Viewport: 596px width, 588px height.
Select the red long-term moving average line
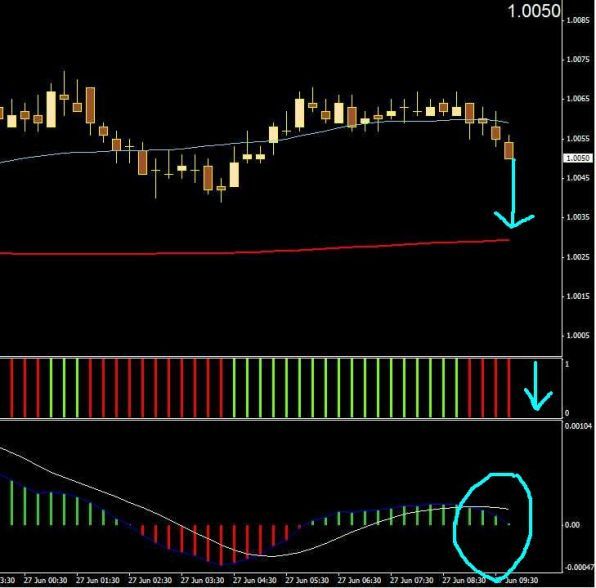click(x=255, y=249)
